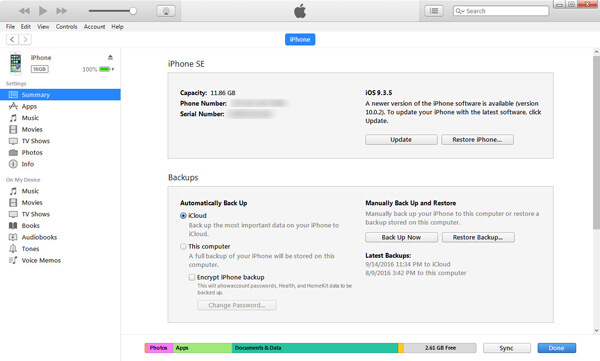Open the Up Next list button

point(434,11)
